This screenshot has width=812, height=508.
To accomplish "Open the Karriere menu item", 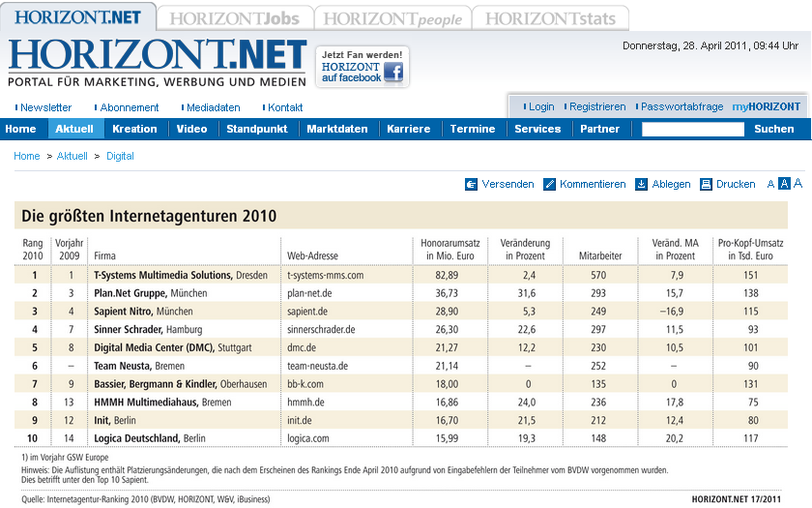I will point(409,129).
